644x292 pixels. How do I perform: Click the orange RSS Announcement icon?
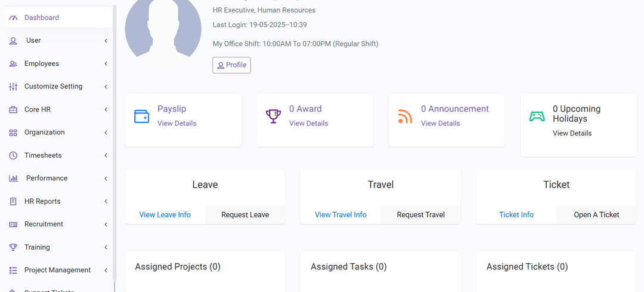[x=405, y=116]
